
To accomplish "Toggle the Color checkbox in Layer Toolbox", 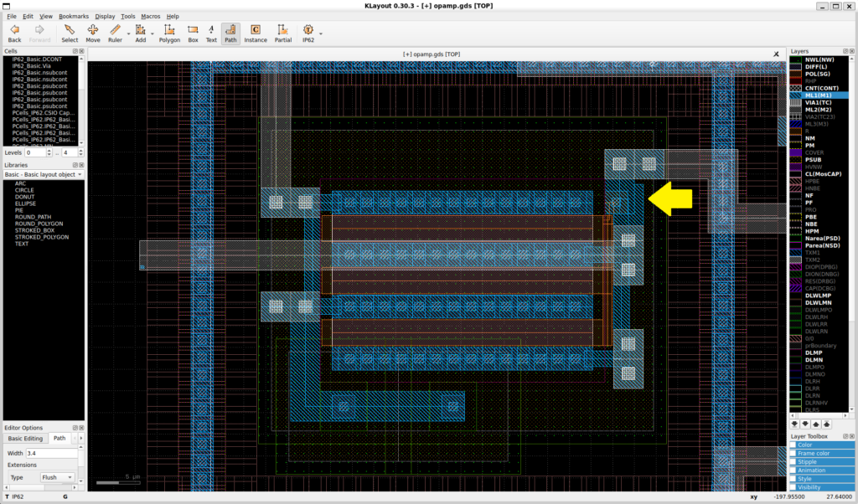I will point(793,445).
